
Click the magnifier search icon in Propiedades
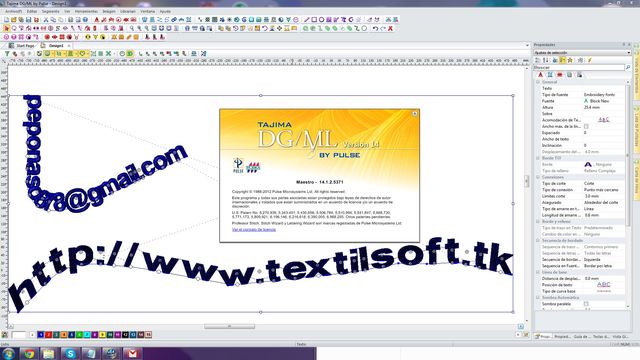(x=628, y=67)
